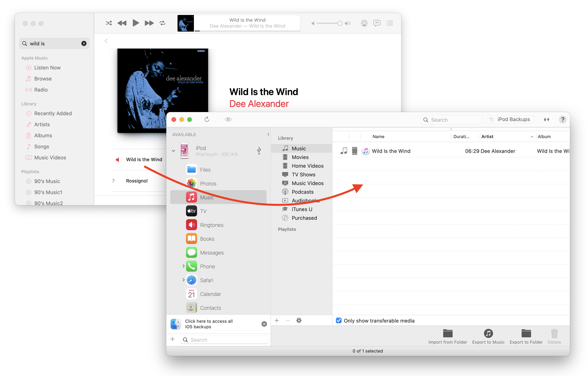Open Browse in Music sidebar
588x376 pixels.
pyautogui.click(x=43, y=79)
